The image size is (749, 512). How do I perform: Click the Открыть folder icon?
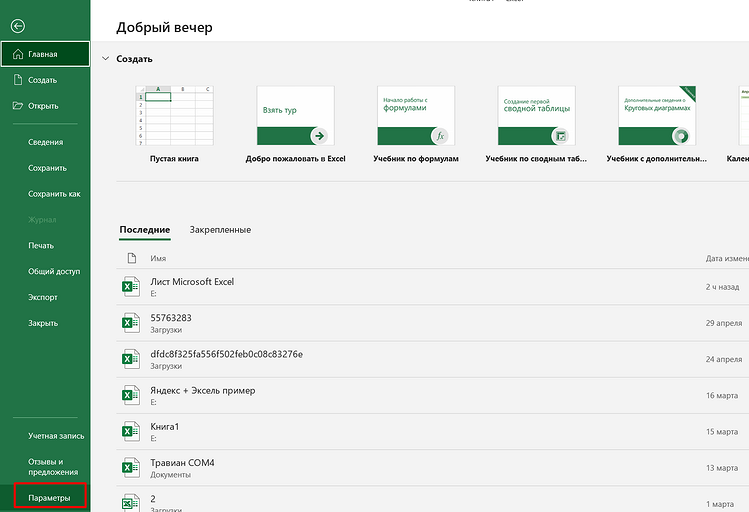[x=18, y=105]
